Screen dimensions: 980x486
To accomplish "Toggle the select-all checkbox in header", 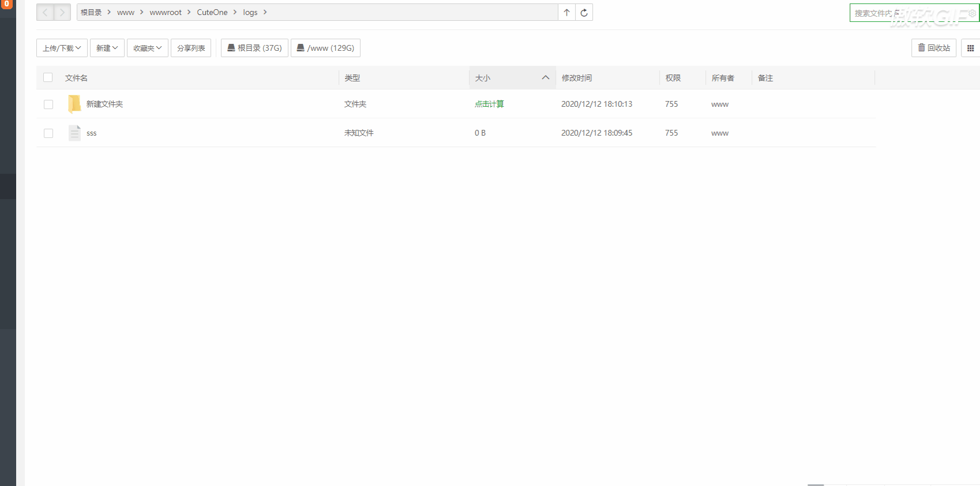I will pos(48,77).
